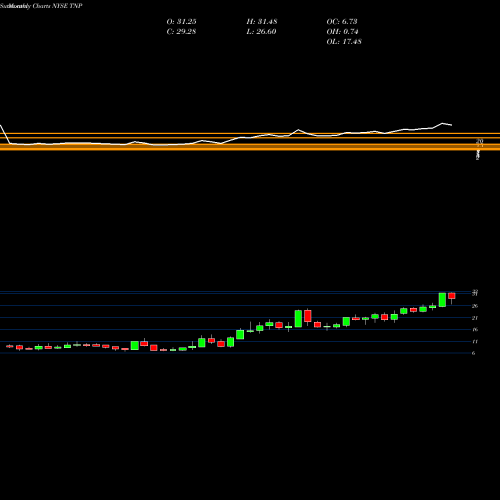The width and height of the screenshot is (500, 500).
Task: Click the 'OH: 0.74' reading
Action: 342,32
